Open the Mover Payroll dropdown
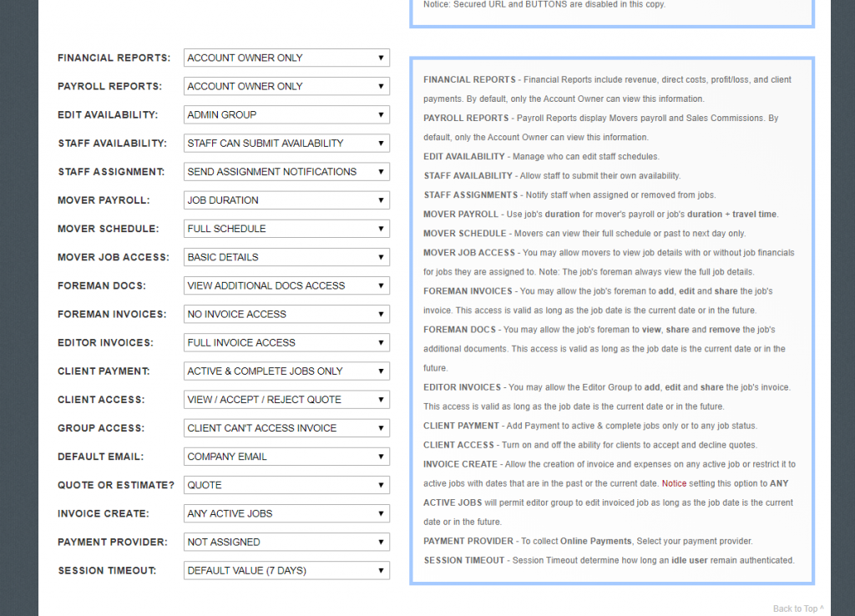The width and height of the screenshot is (855, 616). (286, 200)
